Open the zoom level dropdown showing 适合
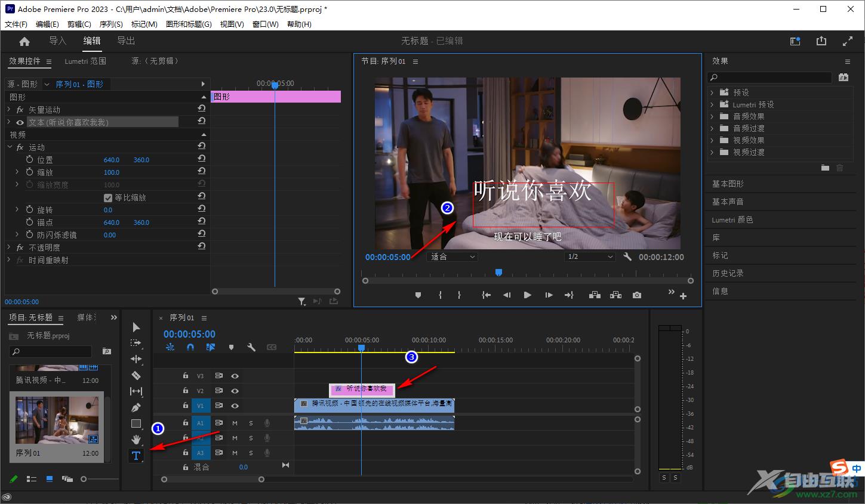 coord(453,256)
